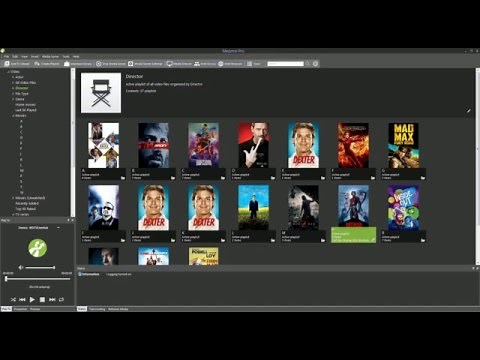Collapse the Video tree node

tap(8, 72)
